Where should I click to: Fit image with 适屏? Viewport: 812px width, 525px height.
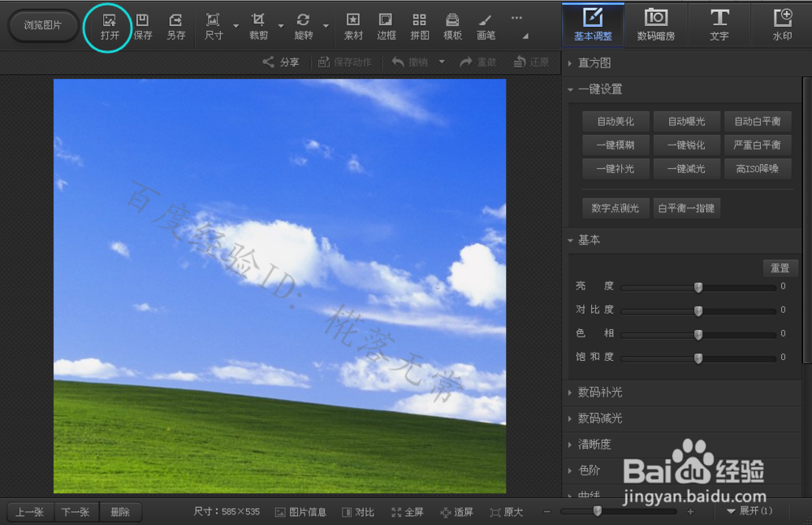456,512
